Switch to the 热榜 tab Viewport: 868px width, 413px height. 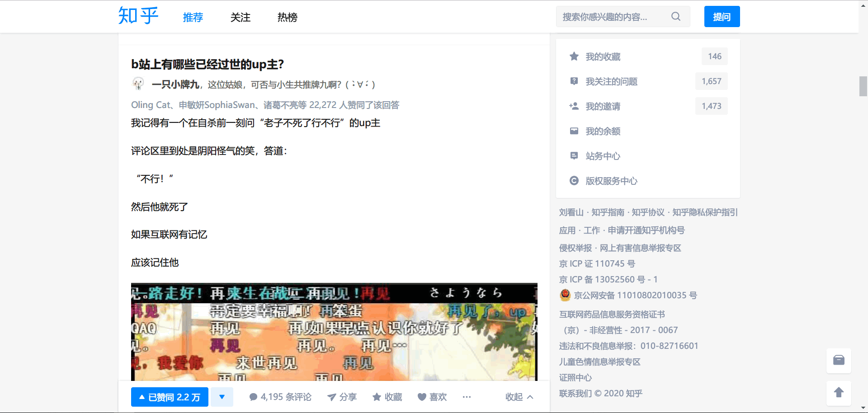[287, 17]
